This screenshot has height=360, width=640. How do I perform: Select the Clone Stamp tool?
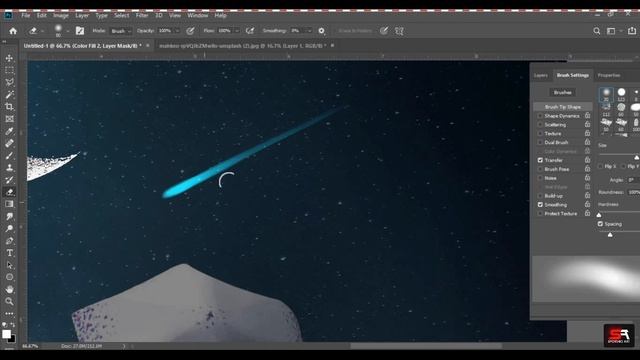[x=9, y=168]
